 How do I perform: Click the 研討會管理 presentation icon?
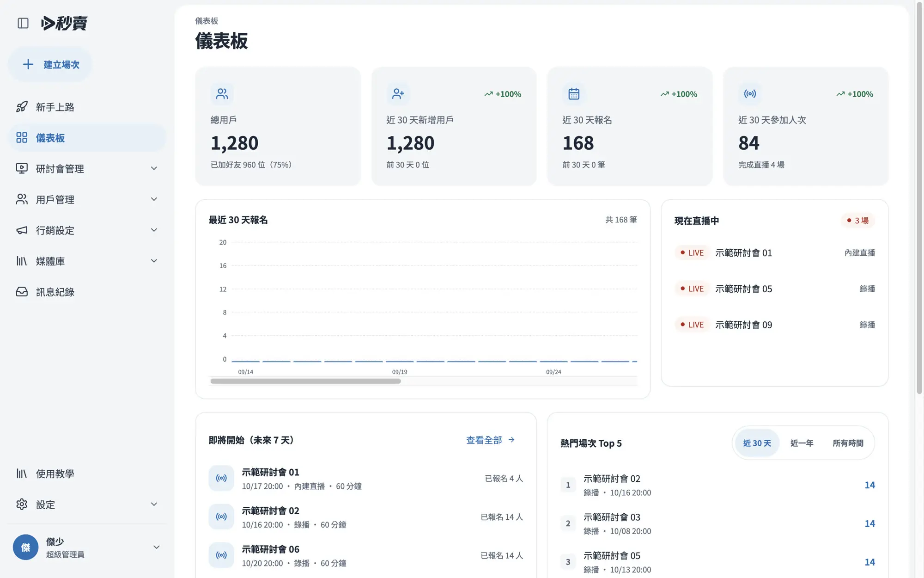point(22,168)
